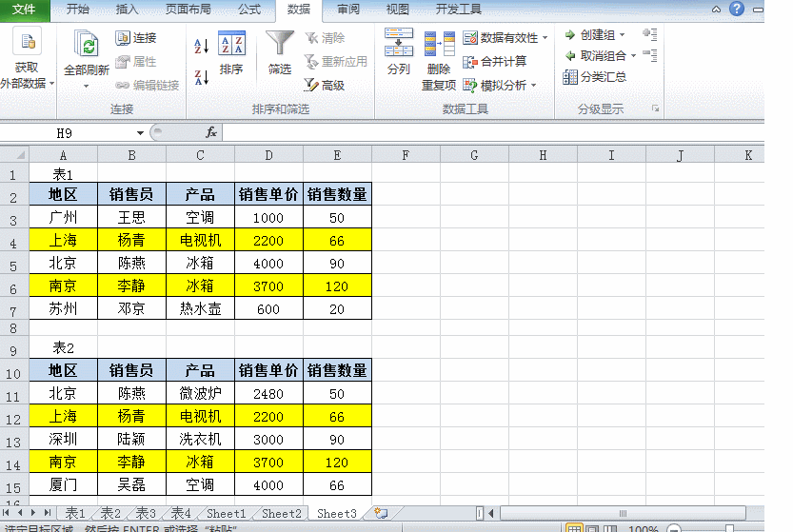Click Clear filter option
This screenshot has height=532, width=793.
coord(325,38)
